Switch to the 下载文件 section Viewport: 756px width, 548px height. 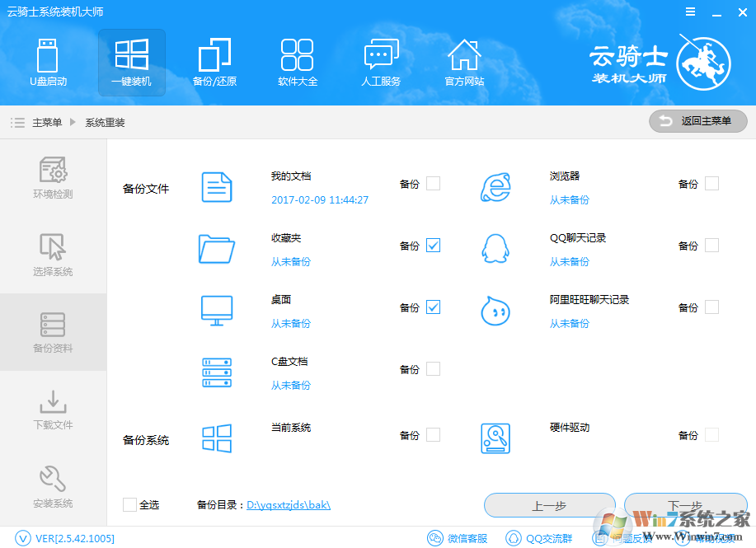click(53, 410)
